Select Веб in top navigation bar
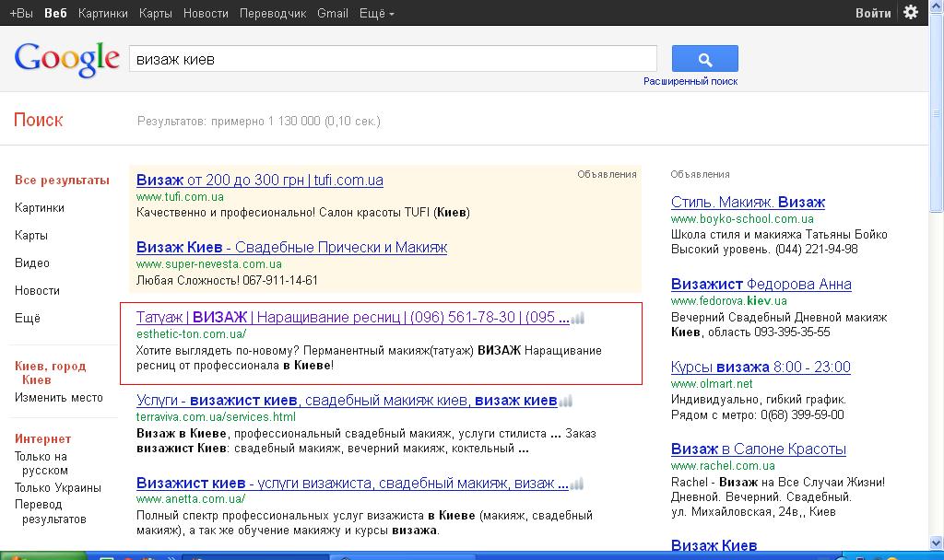Screen dimensions: 944x560 pos(55,13)
